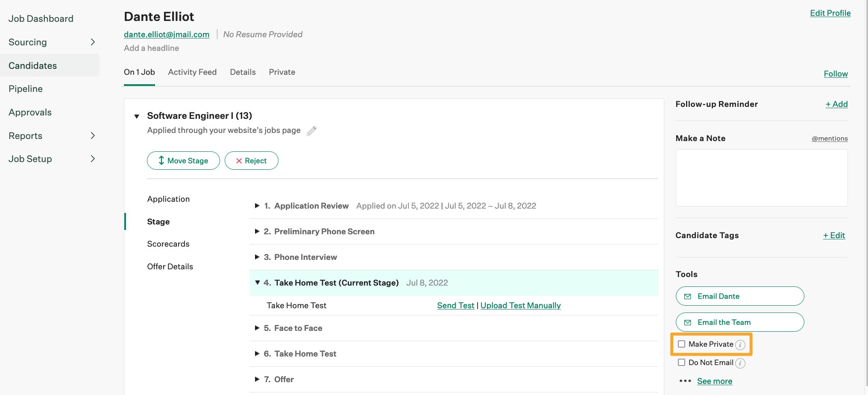Click the pencil edit icon beside application source
The height and width of the screenshot is (395, 868).
pyautogui.click(x=312, y=131)
